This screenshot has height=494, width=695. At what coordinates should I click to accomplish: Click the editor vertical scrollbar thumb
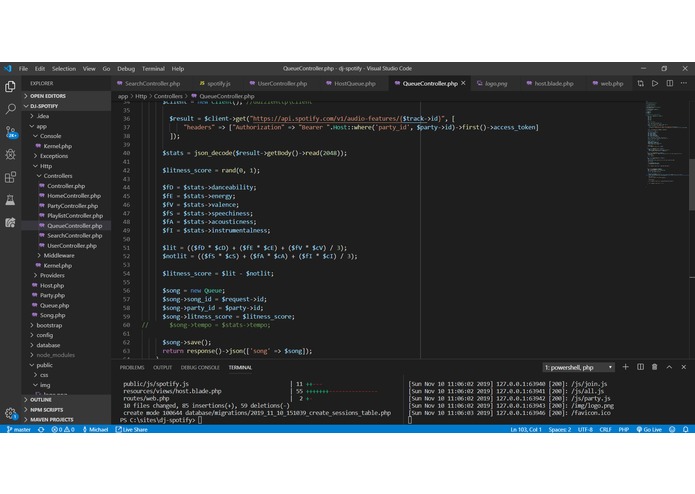point(691,184)
